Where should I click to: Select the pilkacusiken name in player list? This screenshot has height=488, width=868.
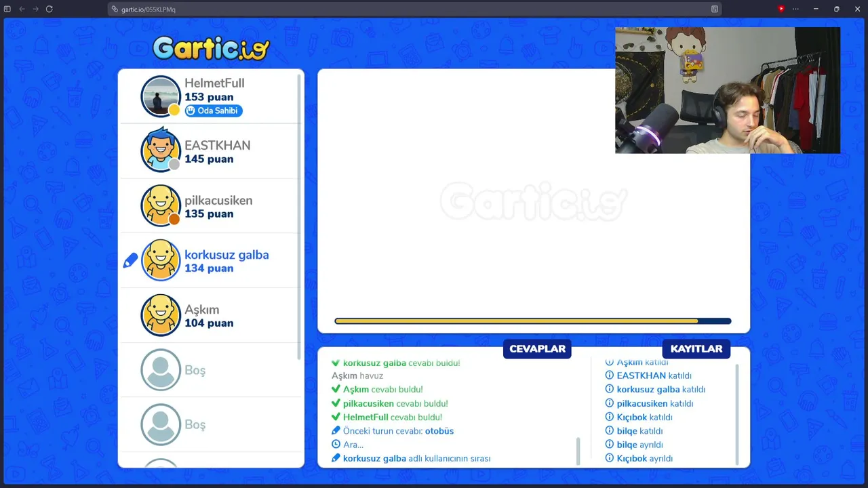[x=218, y=201]
